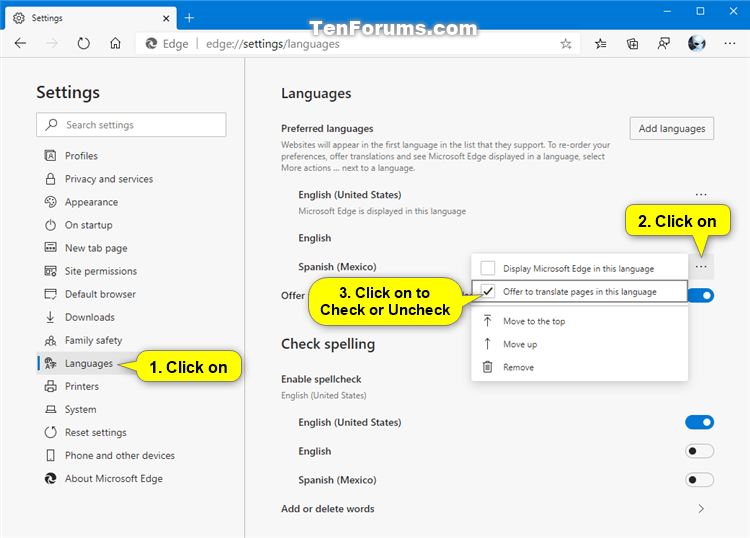Turn off English (United States) spellcheck
This screenshot has height=538, width=750.
point(699,422)
